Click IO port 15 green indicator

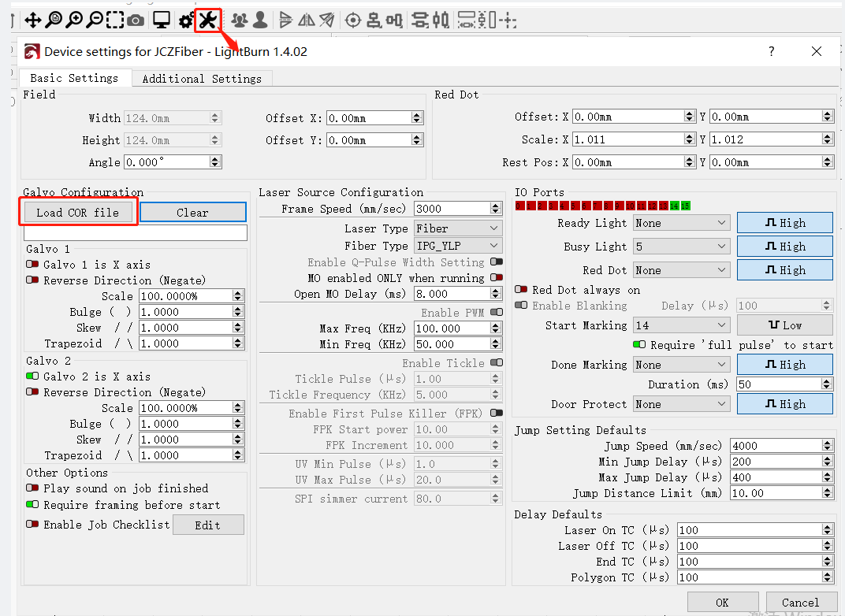pos(685,206)
